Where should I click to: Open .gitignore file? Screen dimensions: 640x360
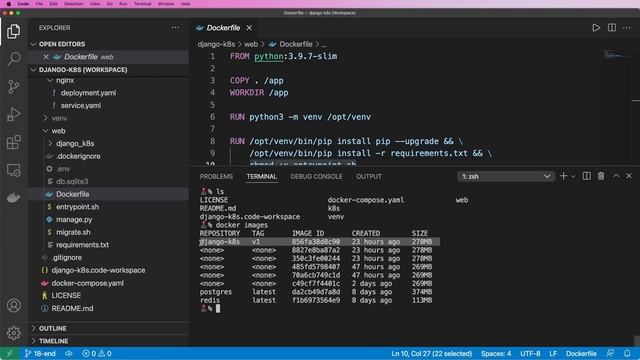[67, 258]
